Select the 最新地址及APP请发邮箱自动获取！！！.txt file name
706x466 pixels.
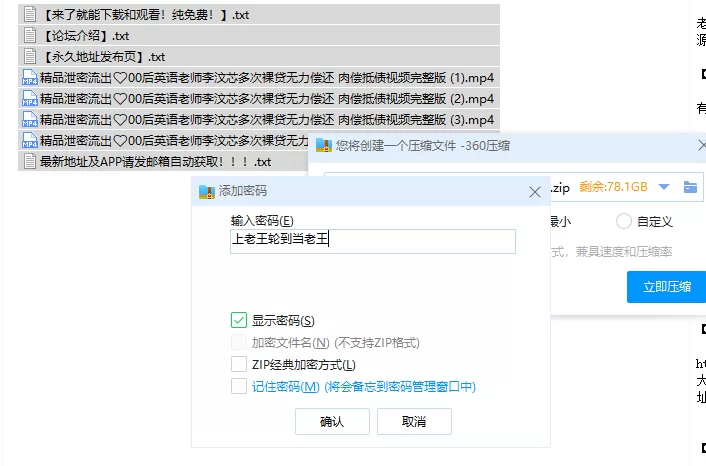pos(155,162)
